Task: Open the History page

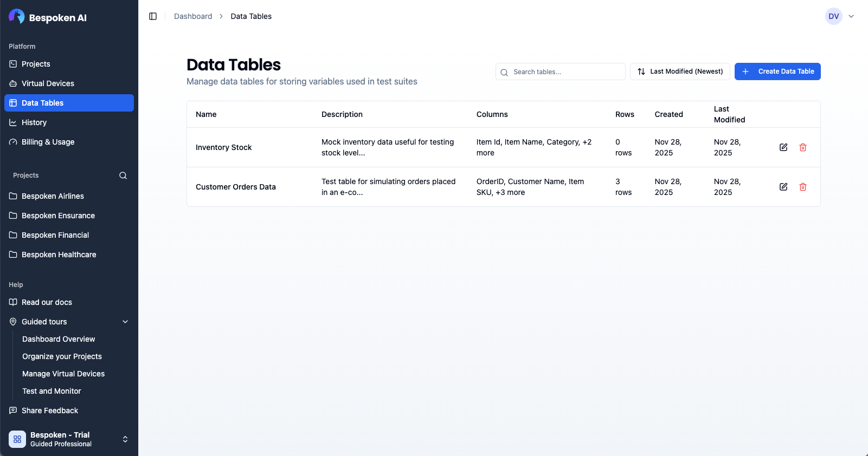Action: [69, 122]
